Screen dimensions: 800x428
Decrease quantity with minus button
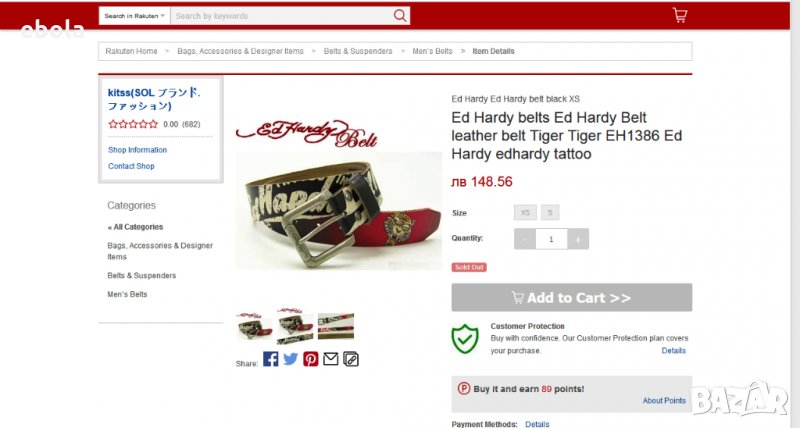click(524, 239)
